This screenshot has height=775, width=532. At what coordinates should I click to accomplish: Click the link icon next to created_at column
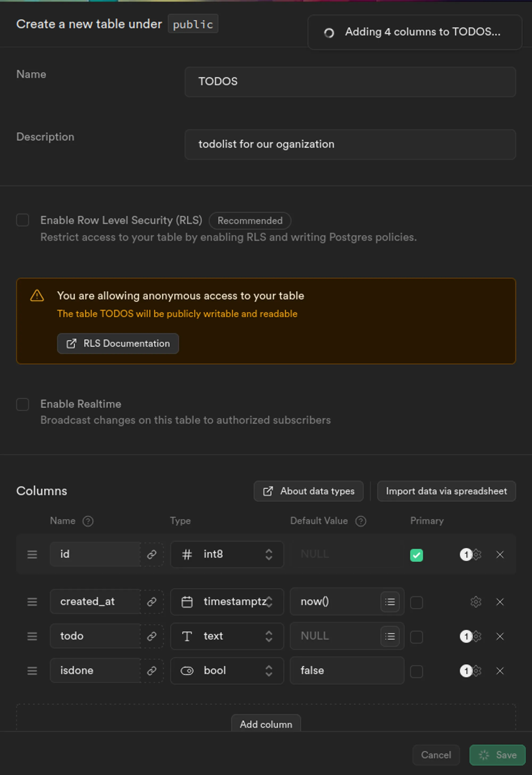152,602
